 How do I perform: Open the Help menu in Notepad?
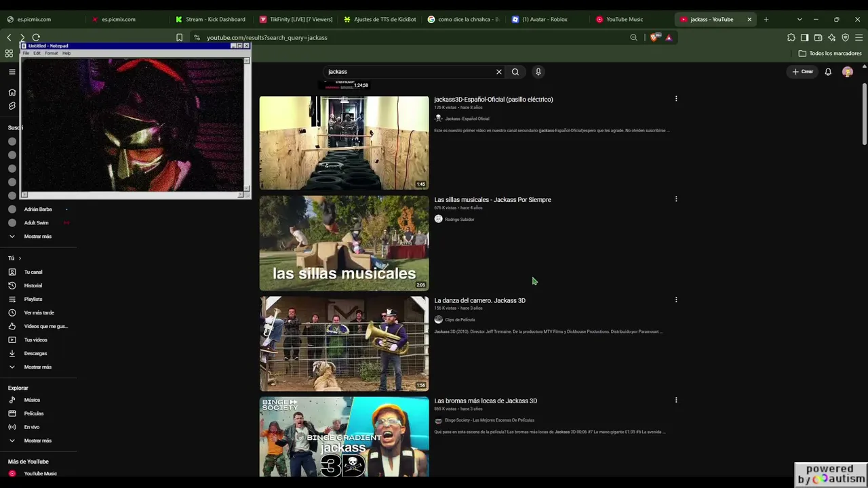(x=66, y=53)
